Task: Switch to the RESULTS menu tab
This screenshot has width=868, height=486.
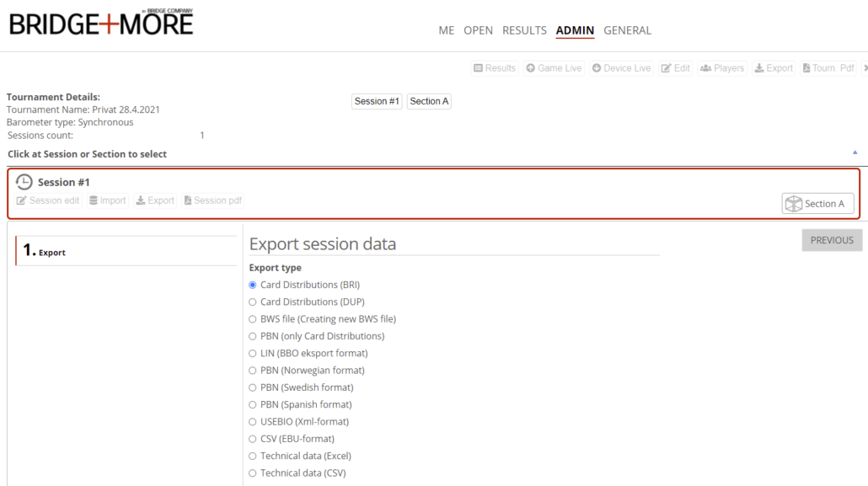Action: pyautogui.click(x=524, y=30)
